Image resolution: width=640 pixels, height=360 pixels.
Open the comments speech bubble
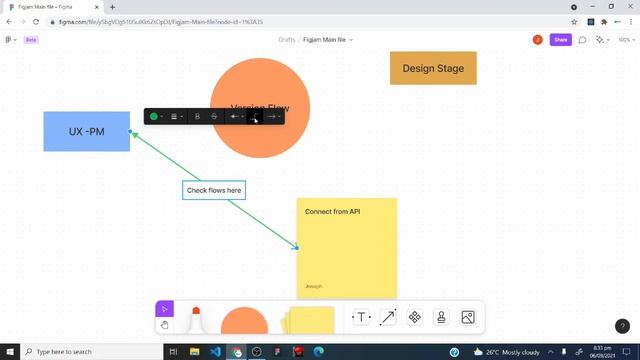pyautogui.click(x=582, y=40)
